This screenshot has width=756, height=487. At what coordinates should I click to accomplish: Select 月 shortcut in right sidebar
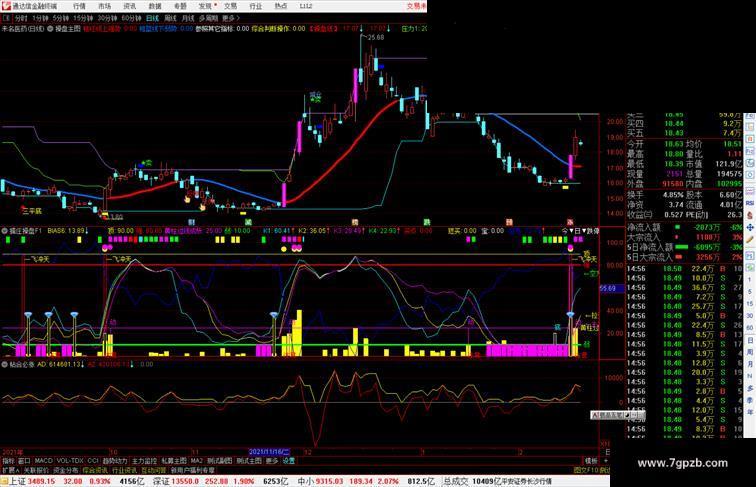[750, 364]
